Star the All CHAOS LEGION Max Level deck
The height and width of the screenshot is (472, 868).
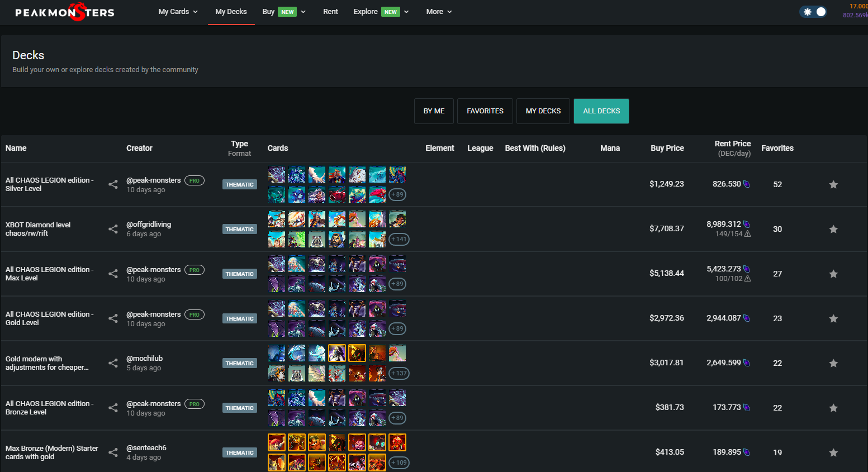point(833,274)
